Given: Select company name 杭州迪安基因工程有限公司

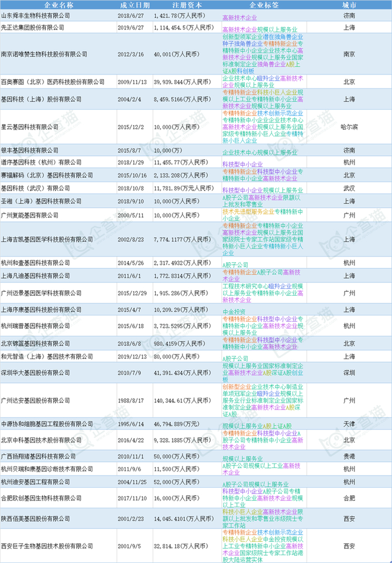Looking at the screenshot, I should [x=35, y=482].
